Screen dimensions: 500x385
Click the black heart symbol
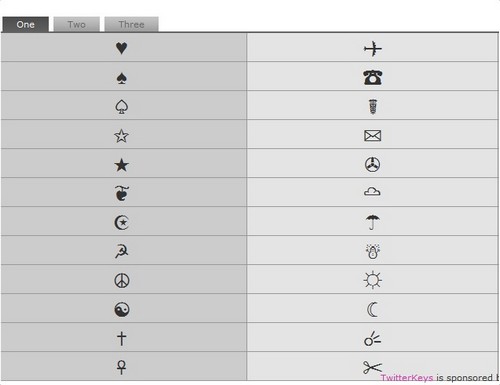coord(122,48)
